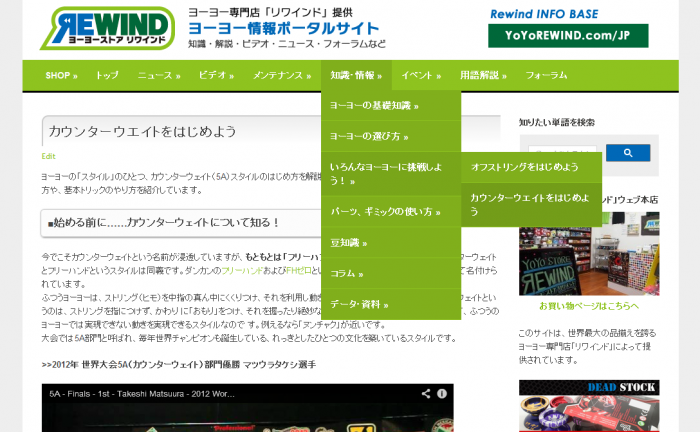This screenshot has width=700, height=432.
Task: Click the ヨーヨー情報ポータルサイト header text
Action: tap(283, 29)
